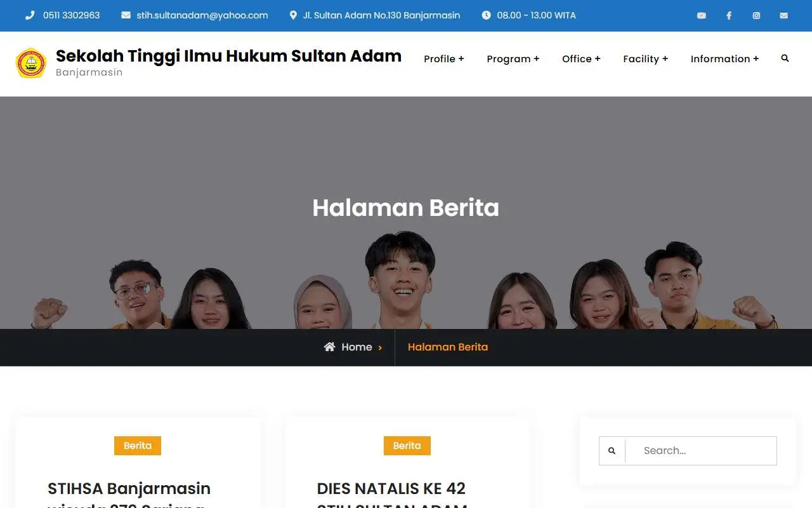The height and width of the screenshot is (508, 812).
Task: Click the Berita tag above STIHSA Banjarmasin article
Action: [x=138, y=446]
